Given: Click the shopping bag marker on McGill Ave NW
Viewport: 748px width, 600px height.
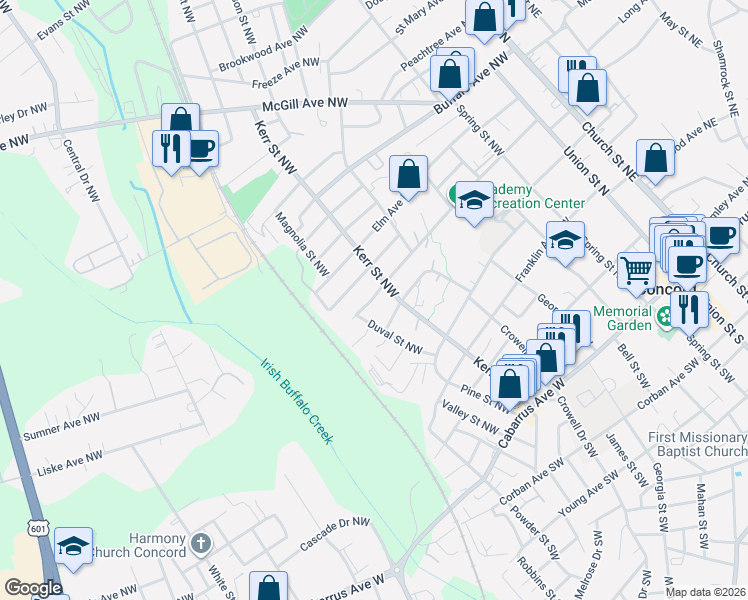Looking at the screenshot, I should (x=180, y=118).
